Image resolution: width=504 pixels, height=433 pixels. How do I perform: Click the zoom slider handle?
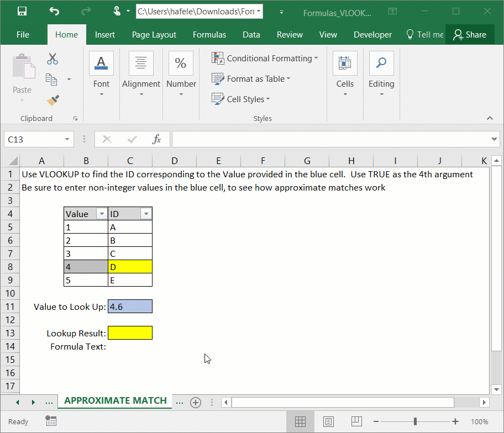point(415,421)
